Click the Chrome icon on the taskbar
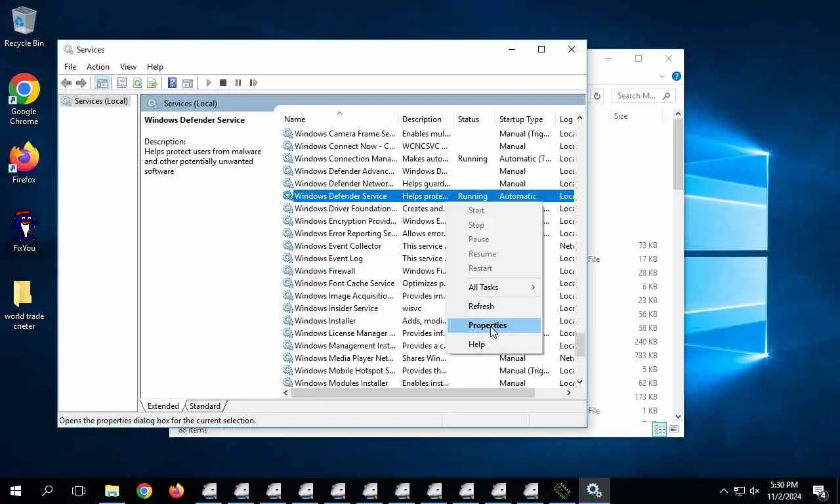840x504 pixels. pyautogui.click(x=144, y=491)
